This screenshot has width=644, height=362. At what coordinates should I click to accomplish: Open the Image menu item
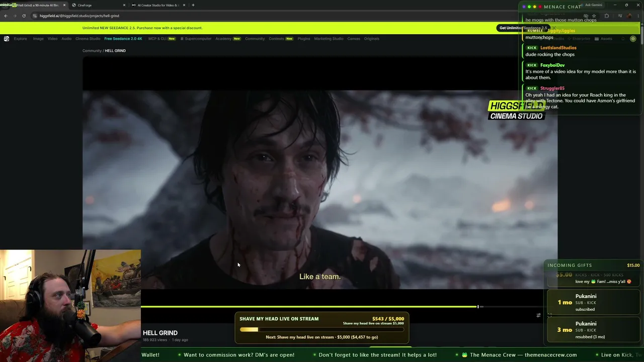point(38,39)
